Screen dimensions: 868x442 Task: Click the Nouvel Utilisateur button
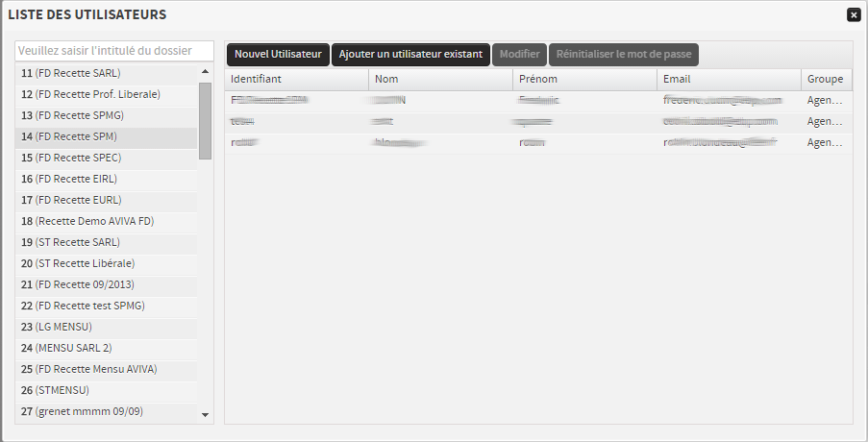click(x=278, y=54)
